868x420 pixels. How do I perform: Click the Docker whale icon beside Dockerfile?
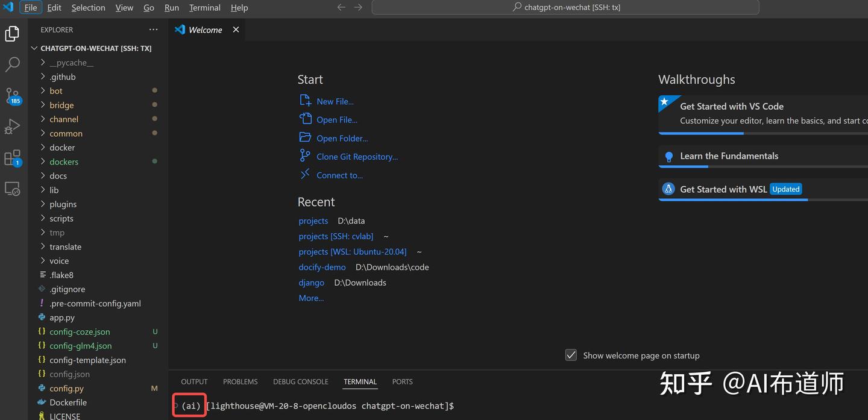point(42,402)
